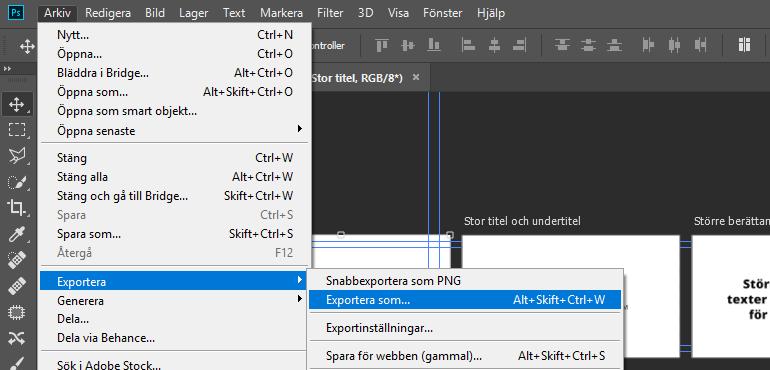Screen dimensions: 770x370
Task: Distribute vertical centers
Action: [588, 45]
